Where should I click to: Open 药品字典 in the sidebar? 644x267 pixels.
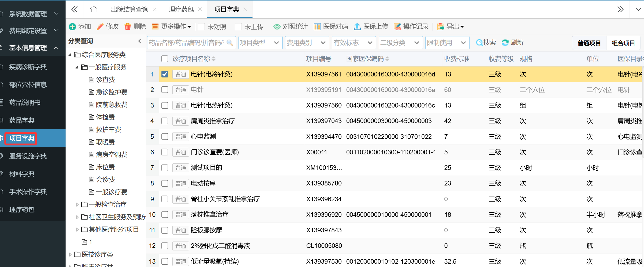22,120
